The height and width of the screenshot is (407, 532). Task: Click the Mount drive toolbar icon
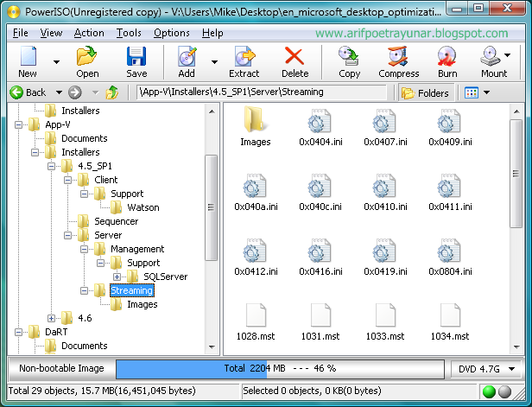pos(490,56)
